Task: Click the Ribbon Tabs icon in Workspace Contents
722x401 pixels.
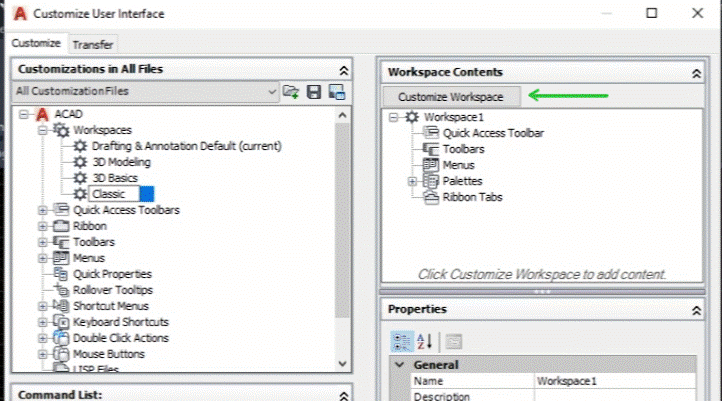Action: click(x=431, y=198)
